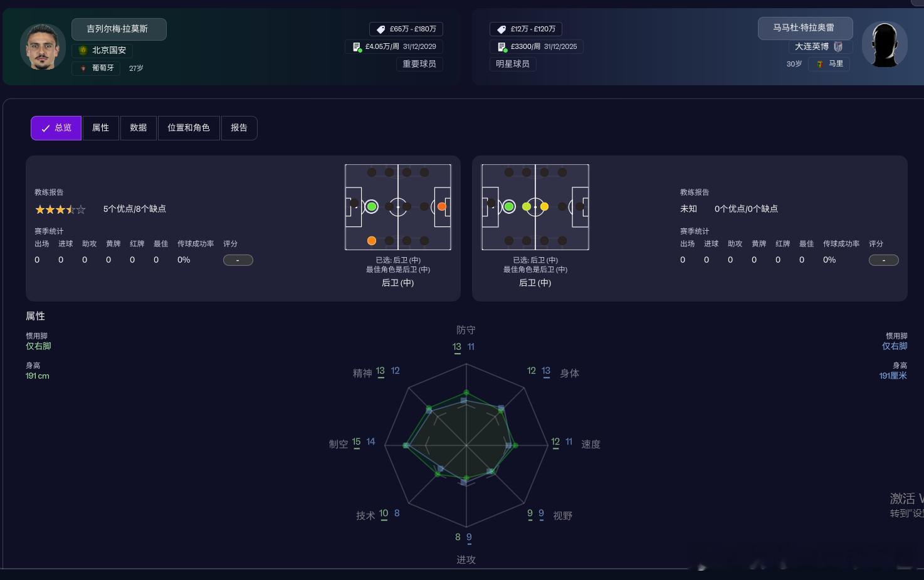Click the 191 cm height value
The image size is (924, 580).
click(38, 376)
